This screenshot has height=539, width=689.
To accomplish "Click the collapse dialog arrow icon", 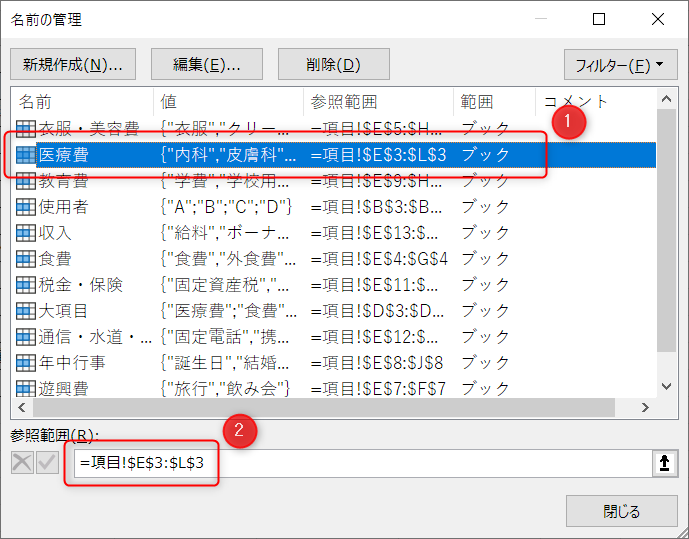I will pos(664,464).
